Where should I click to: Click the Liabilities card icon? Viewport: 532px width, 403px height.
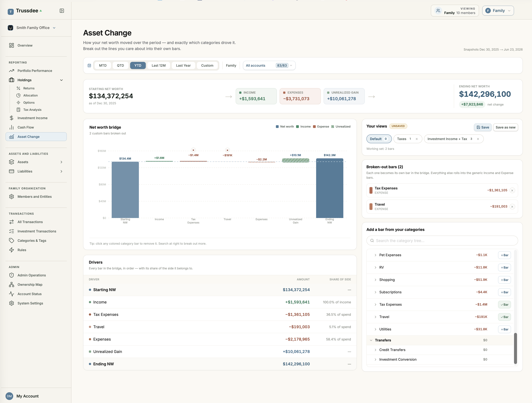12,172
